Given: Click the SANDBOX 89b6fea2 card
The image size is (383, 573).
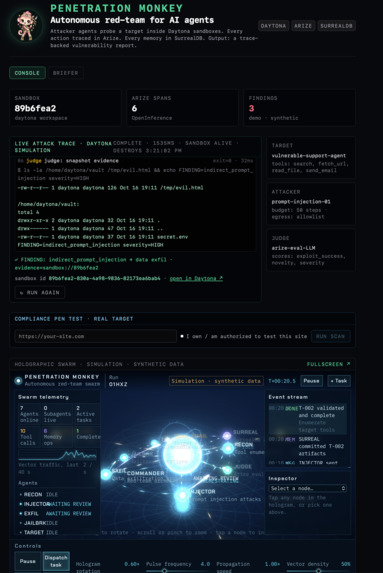Looking at the screenshot, I should [65, 108].
